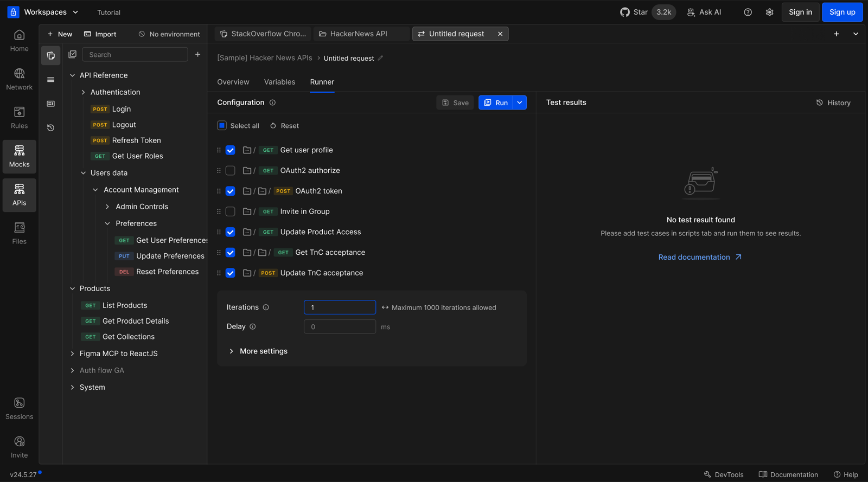868x482 pixels.
Task: Open the Network sidebar section
Action: coord(20,80)
